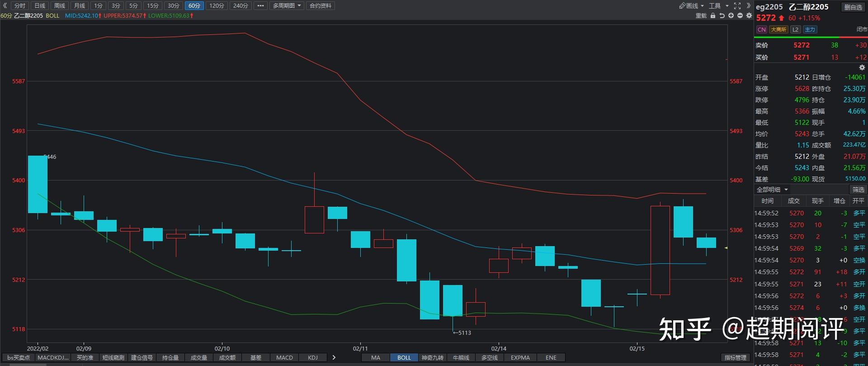The width and height of the screenshot is (868, 366).
Task: Select BOLL main chart indicator
Action: [404, 357]
